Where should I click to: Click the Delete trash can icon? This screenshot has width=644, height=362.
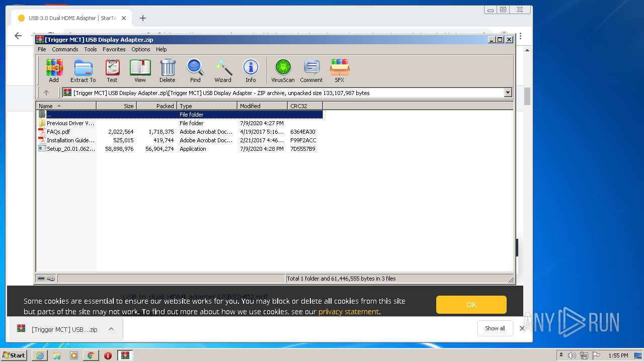click(168, 70)
